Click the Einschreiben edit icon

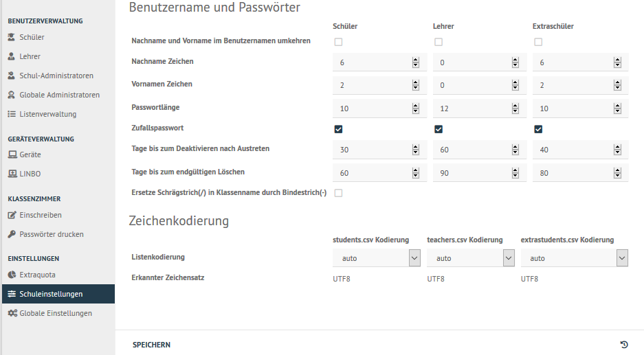coord(12,215)
